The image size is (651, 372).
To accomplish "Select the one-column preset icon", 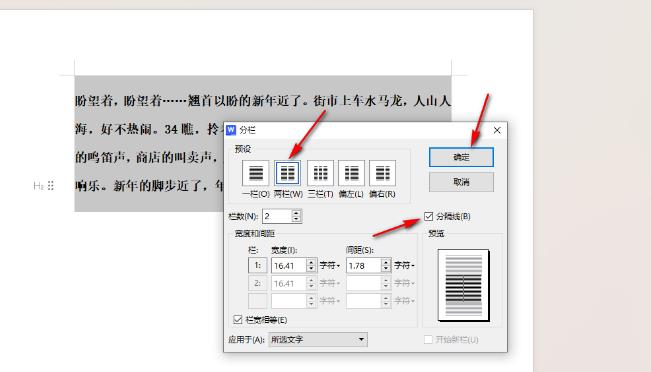I will pos(256,173).
